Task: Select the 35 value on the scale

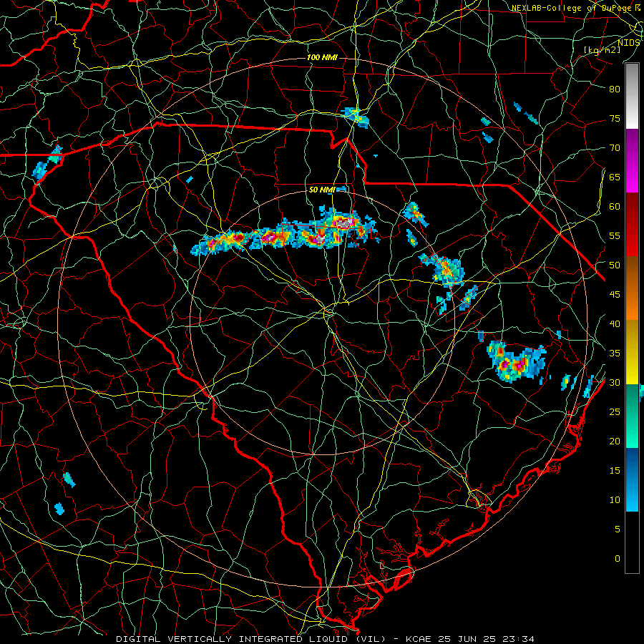Action: coord(615,353)
